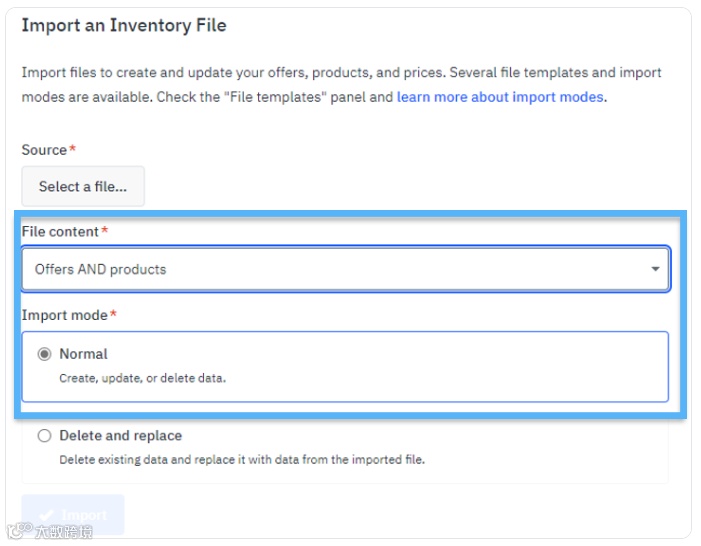This screenshot has width=701, height=546.
Task: Open the "learn more about import modes" link
Action: (x=500, y=97)
